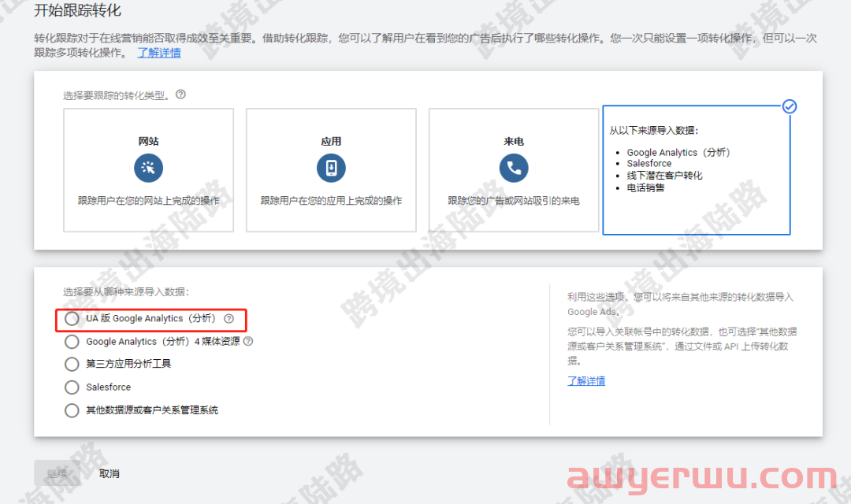
Task: Open help icon next to UA 版 Google Analytics
Action: [x=229, y=318]
